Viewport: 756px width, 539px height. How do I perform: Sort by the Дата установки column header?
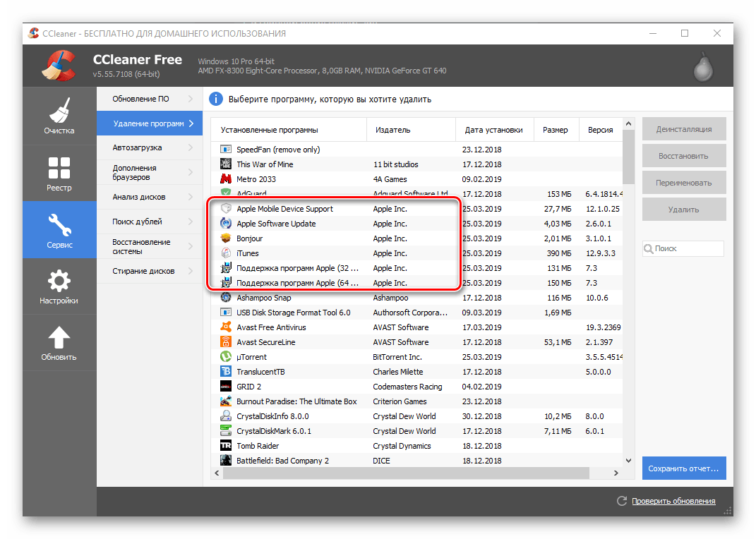coord(495,130)
